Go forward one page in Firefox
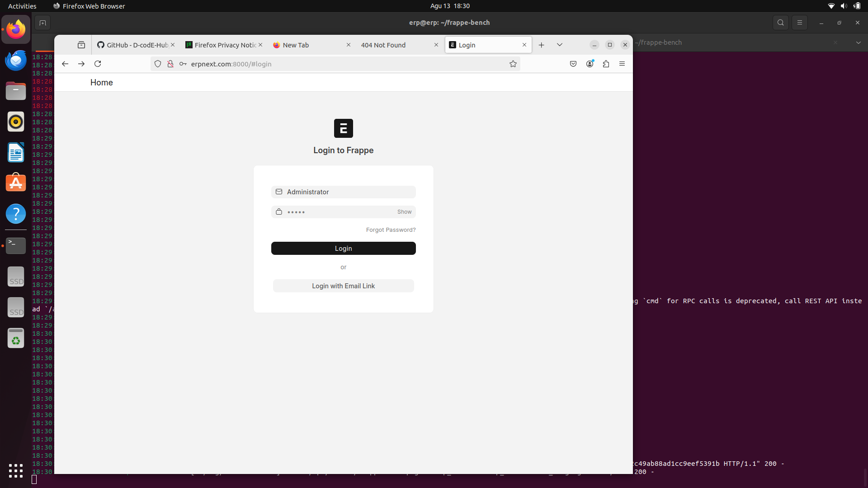The height and width of the screenshot is (488, 868). pos(81,64)
